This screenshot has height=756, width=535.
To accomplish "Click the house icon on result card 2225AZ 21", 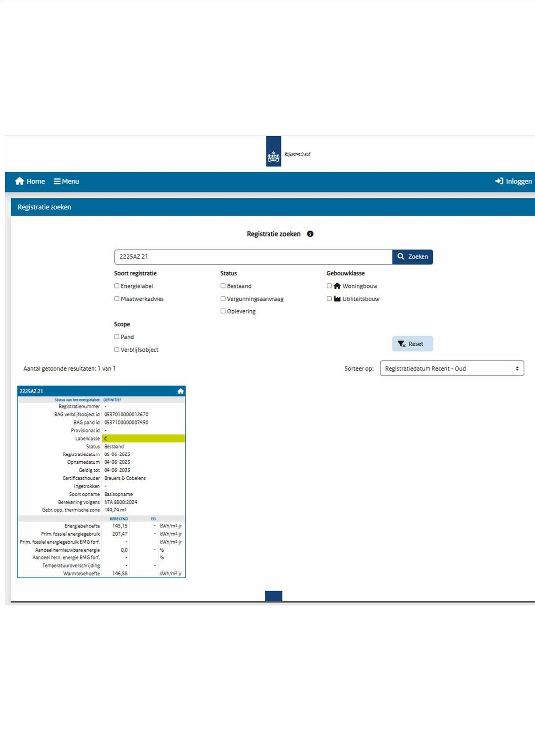I will [180, 391].
